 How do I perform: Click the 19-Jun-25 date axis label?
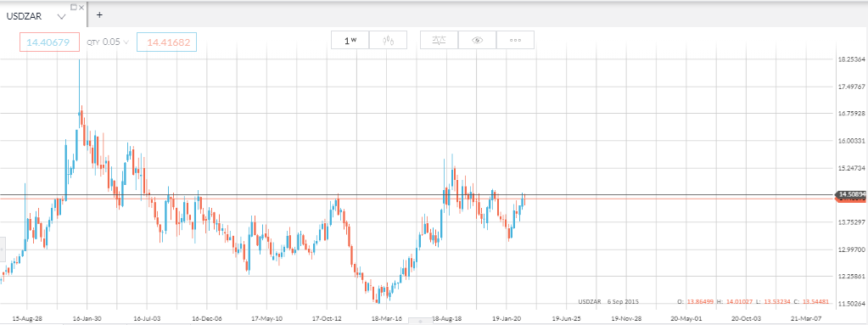pos(567,318)
